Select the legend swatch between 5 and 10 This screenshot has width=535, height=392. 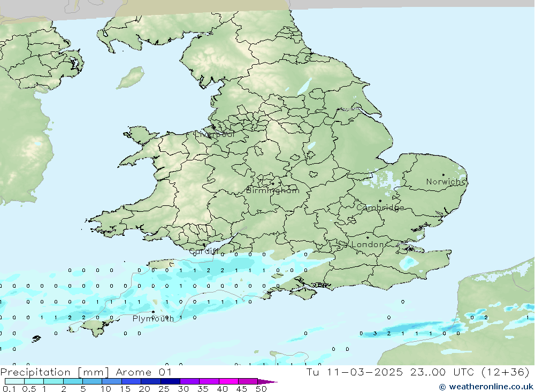92,381
